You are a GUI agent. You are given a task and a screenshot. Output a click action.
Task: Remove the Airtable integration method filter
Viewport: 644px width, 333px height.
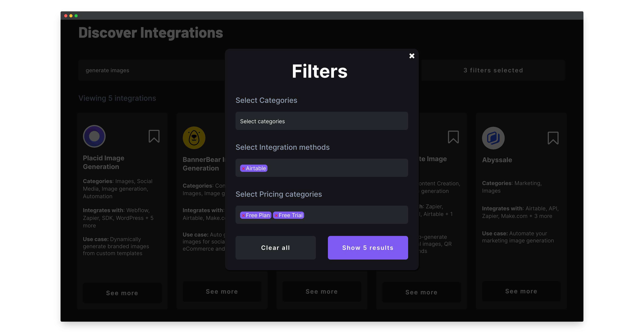coord(243,168)
